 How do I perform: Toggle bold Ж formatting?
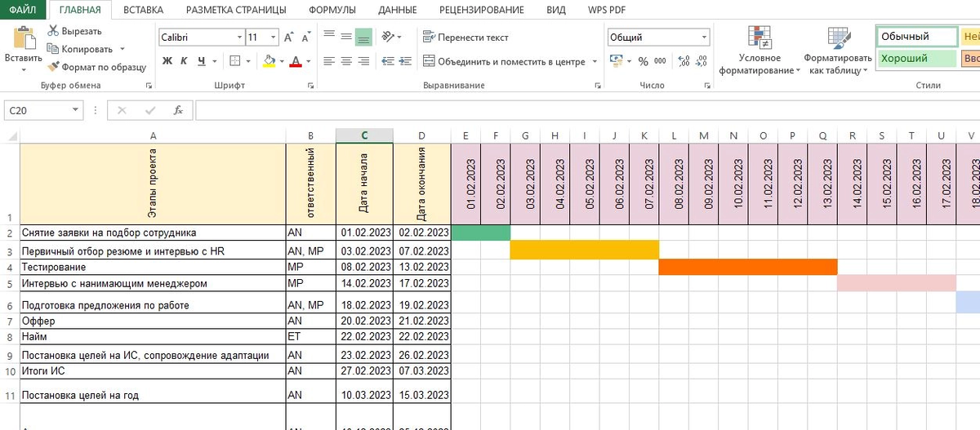tap(167, 61)
